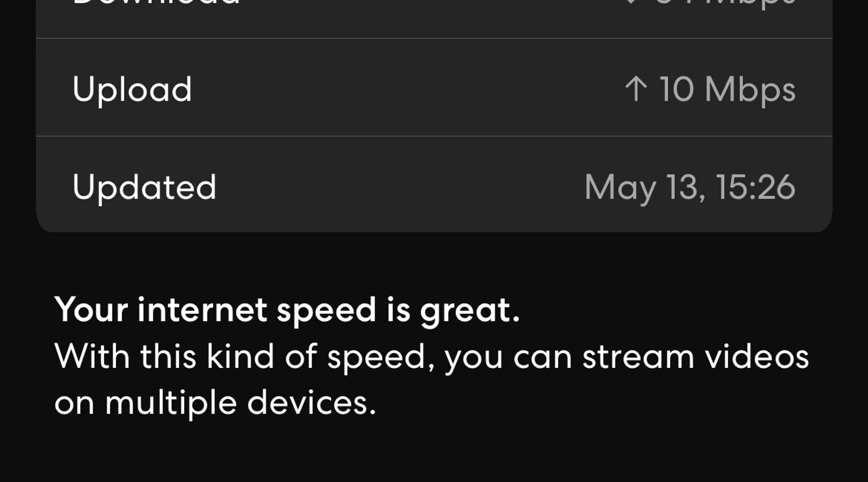This screenshot has width=868, height=482.
Task: Tap the cut-off download Mbps value
Action: [x=723, y=3]
